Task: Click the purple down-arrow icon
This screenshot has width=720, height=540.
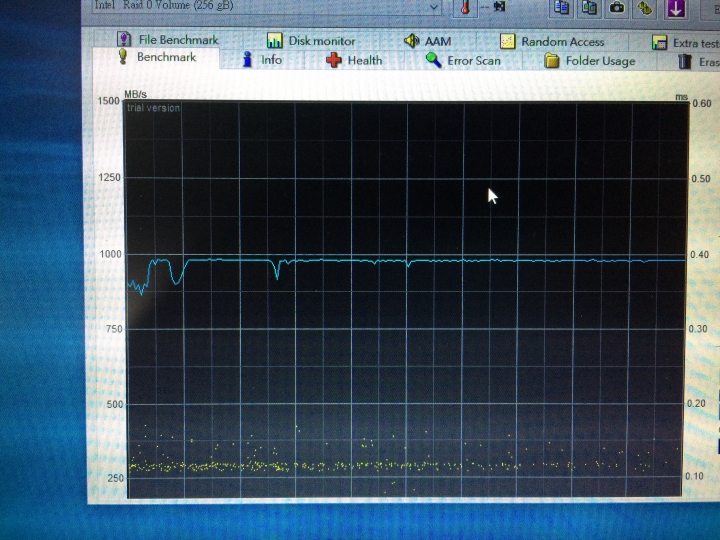Action: (x=676, y=8)
